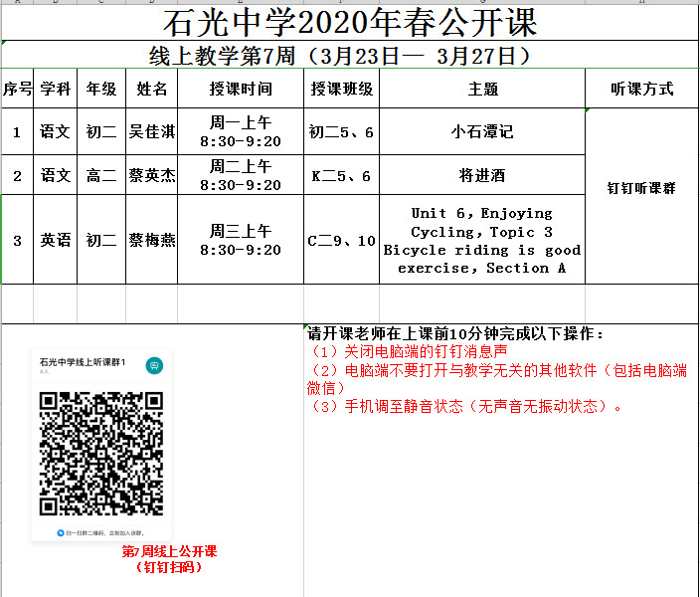The width and height of the screenshot is (700, 597).
Task: Click the 听课方式 header cell
Action: click(x=641, y=89)
